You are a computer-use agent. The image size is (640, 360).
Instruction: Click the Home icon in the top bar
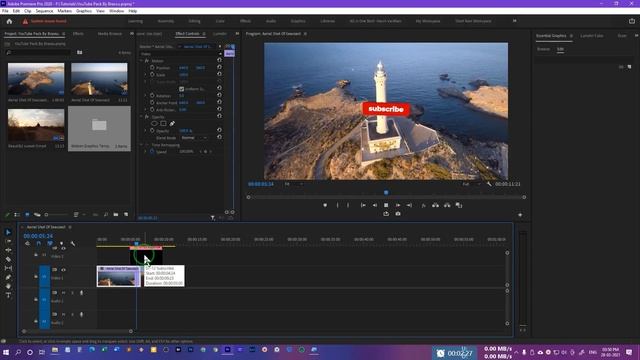pos(9,21)
